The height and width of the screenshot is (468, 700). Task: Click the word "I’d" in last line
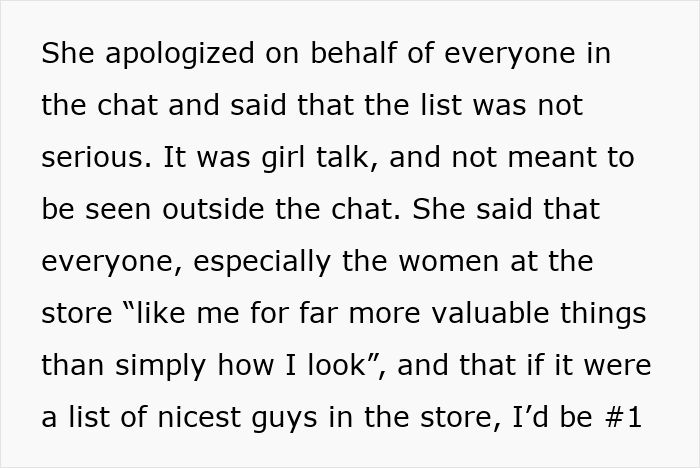coord(531,417)
